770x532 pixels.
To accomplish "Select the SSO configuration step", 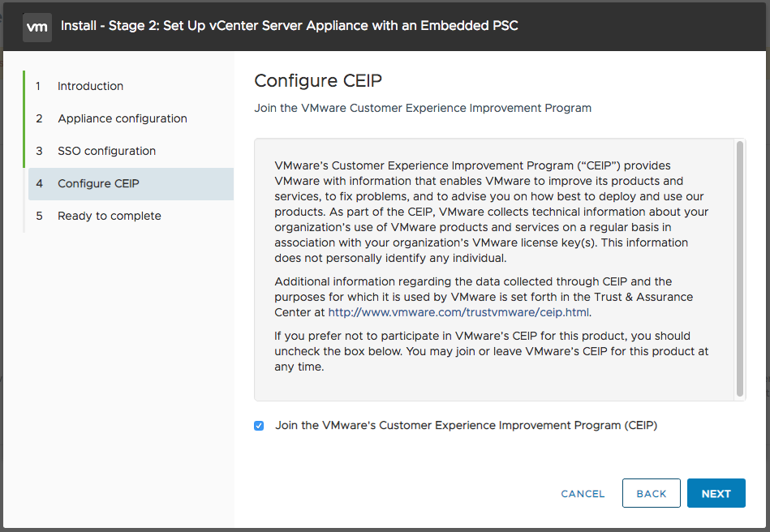I will click(106, 151).
